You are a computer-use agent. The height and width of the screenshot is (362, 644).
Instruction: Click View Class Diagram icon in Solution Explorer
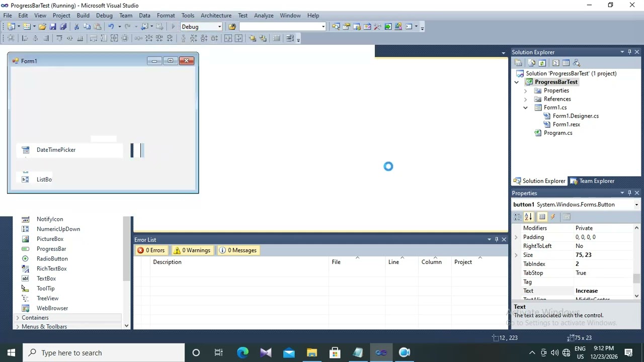(576, 63)
